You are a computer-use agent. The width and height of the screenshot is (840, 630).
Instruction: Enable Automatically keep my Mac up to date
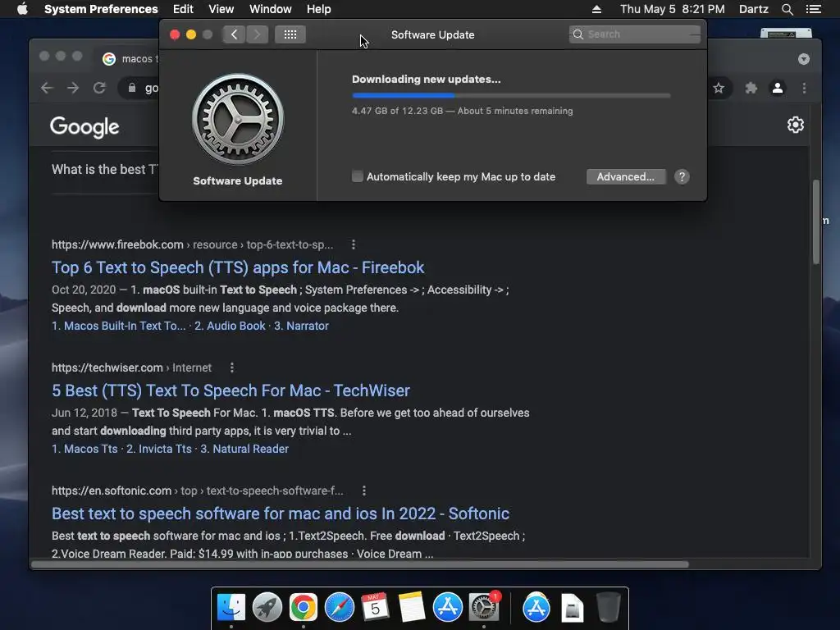pos(358,176)
